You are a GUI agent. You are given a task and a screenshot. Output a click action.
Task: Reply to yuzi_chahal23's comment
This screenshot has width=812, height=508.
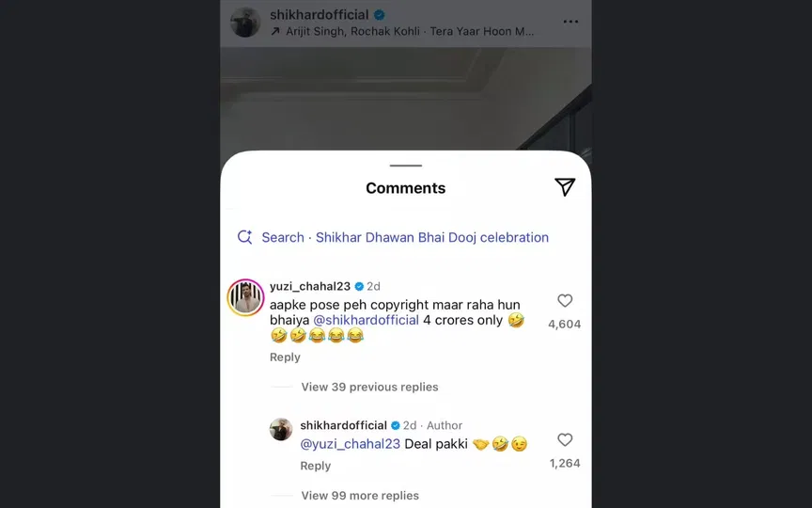pyautogui.click(x=285, y=357)
